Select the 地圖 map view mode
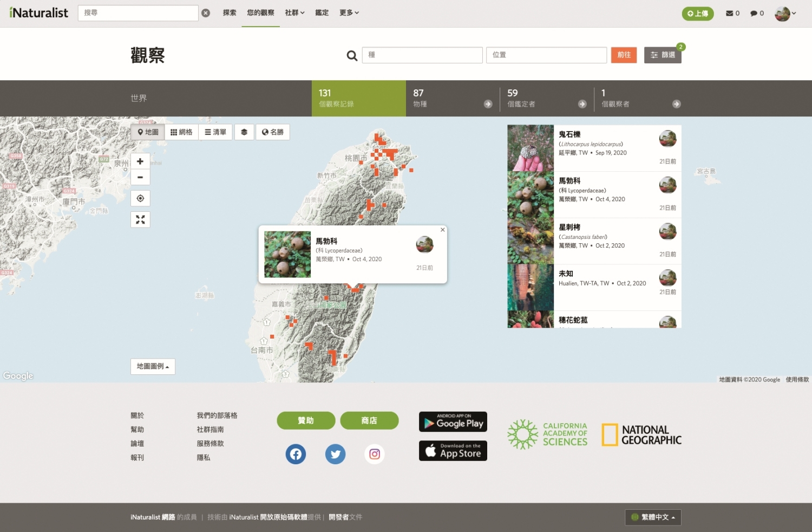The image size is (812, 532). tap(147, 132)
